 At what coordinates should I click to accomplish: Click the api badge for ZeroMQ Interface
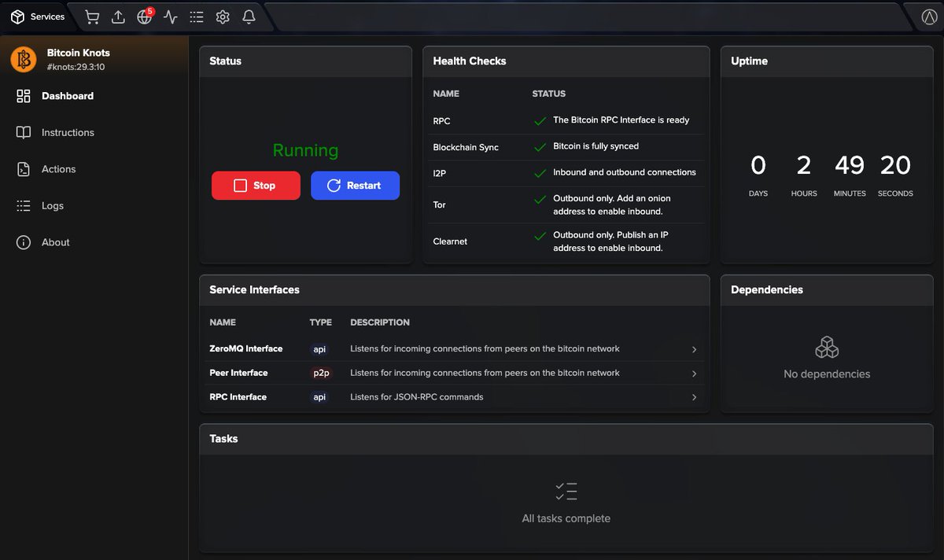(319, 348)
